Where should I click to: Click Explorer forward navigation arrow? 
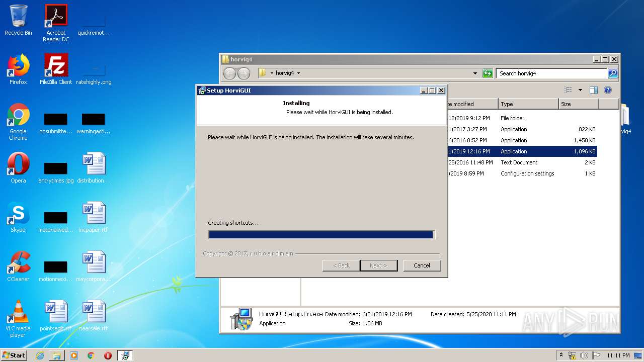244,73
